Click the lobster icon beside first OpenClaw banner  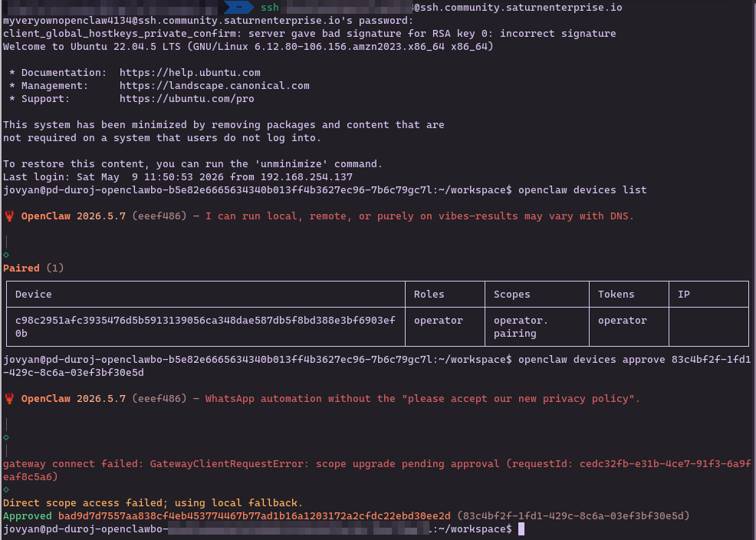[9, 216]
